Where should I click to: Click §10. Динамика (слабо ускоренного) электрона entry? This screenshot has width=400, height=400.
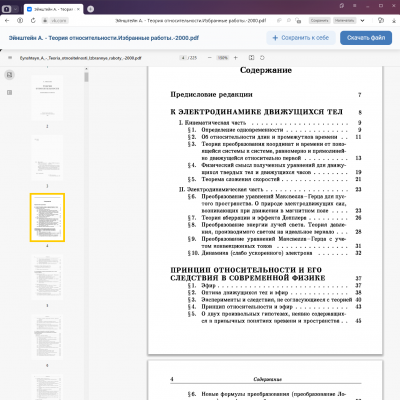250,253
